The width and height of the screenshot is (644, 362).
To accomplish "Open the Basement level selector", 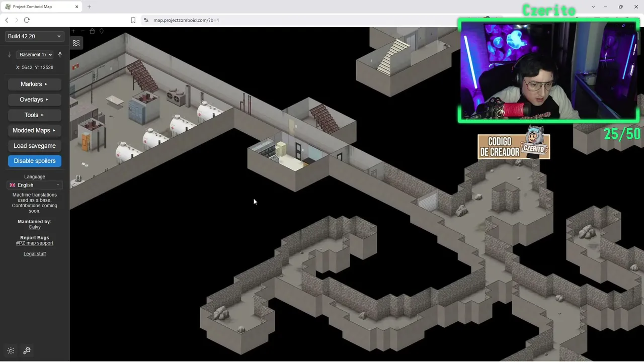I will click(34, 55).
